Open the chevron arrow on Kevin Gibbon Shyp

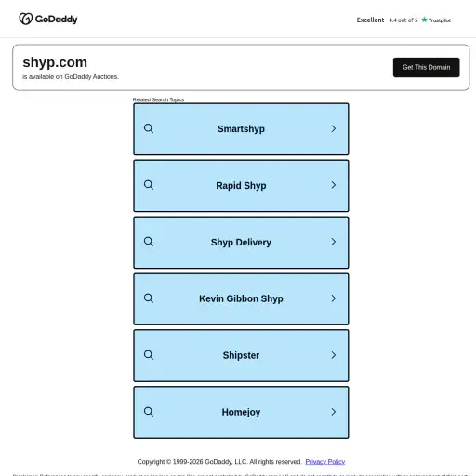coord(334,298)
